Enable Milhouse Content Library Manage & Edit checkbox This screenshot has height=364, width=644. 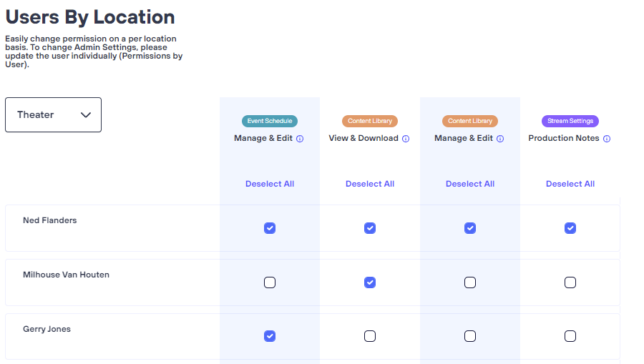pos(470,282)
